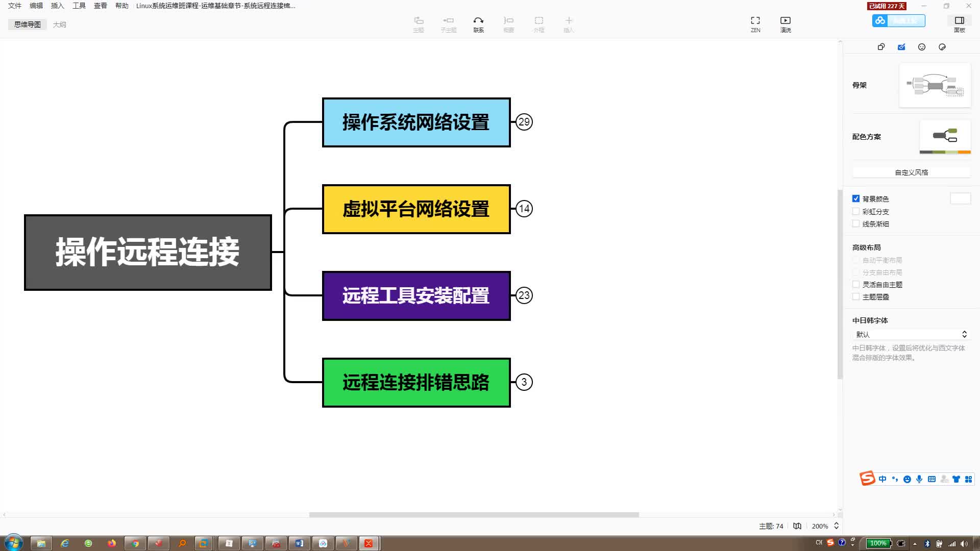Switch to the 大纲 outline tab
The height and width of the screenshot is (551, 980).
point(60,24)
